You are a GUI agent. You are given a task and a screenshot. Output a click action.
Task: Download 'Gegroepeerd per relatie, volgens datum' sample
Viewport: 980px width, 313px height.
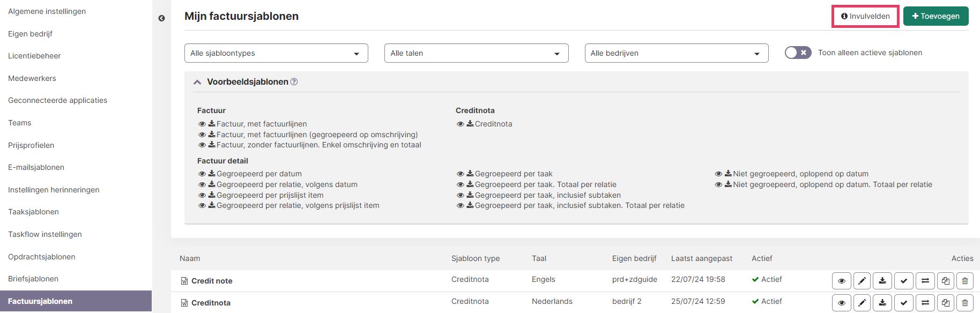point(212,184)
